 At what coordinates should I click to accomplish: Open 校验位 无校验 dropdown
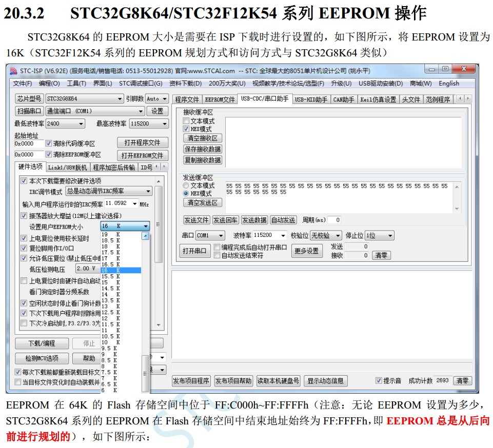tap(326, 235)
